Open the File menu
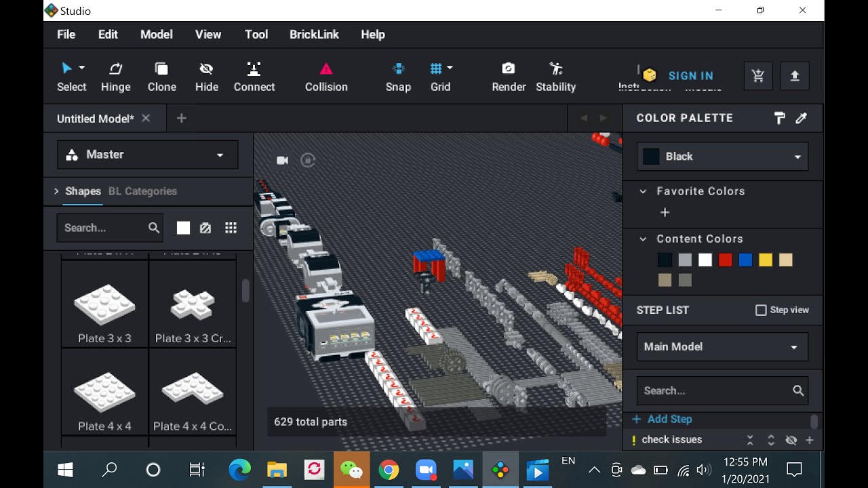 [66, 35]
